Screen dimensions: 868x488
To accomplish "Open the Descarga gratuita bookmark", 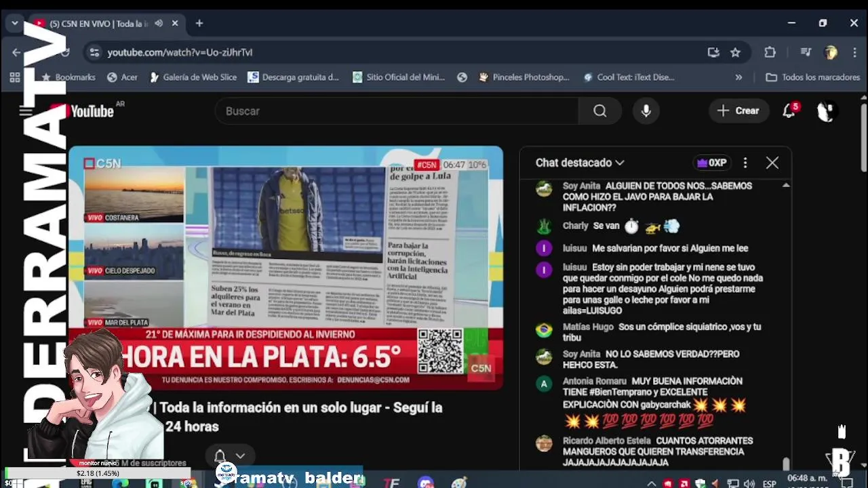I will click(293, 77).
